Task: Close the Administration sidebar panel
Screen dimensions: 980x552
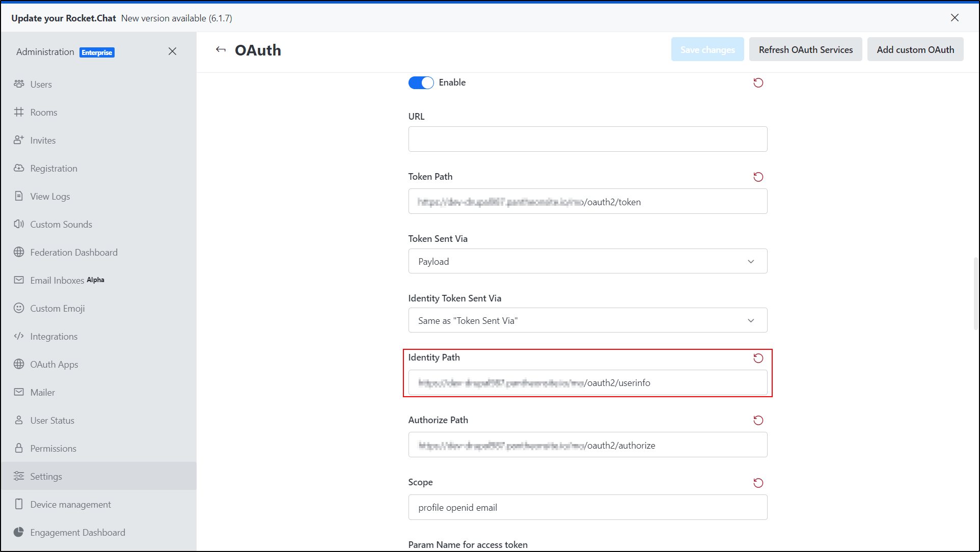Action: (x=172, y=51)
